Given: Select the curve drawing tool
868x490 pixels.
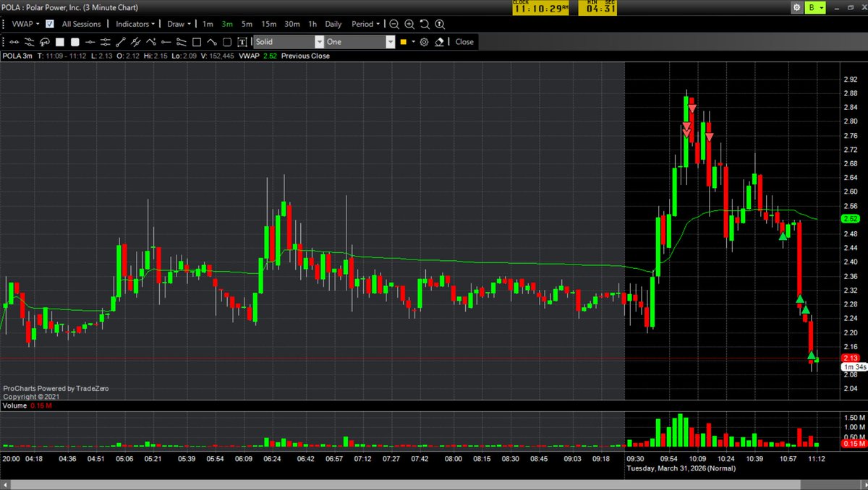Looking at the screenshot, I should pyautogui.click(x=211, y=42).
